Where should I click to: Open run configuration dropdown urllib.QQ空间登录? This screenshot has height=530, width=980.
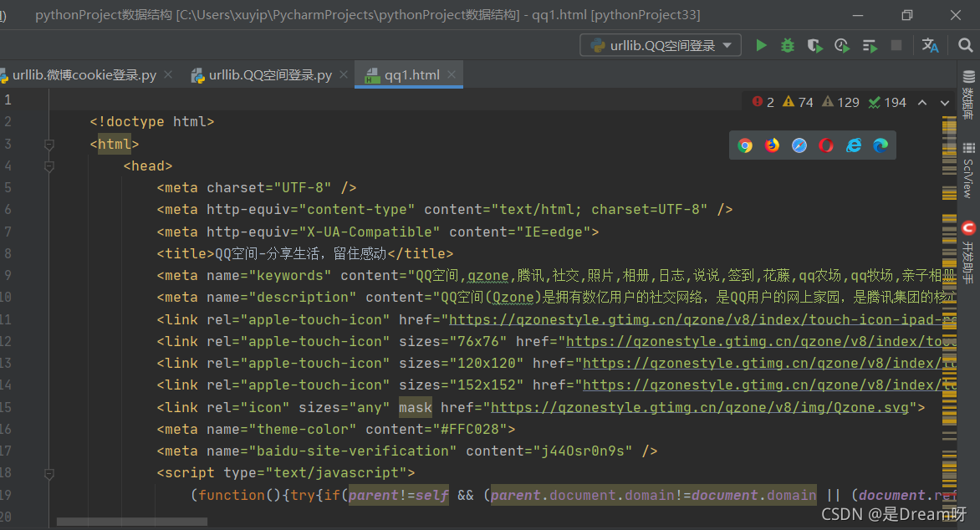[661, 46]
